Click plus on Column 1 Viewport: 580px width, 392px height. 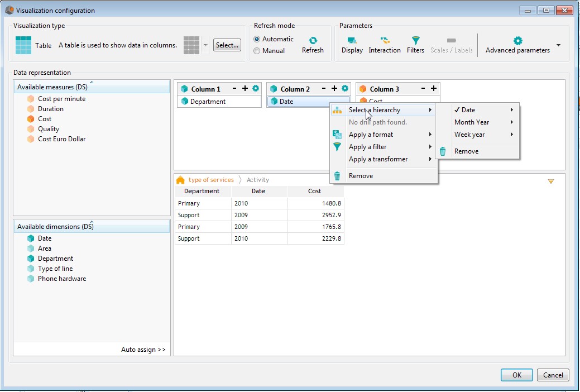(245, 88)
